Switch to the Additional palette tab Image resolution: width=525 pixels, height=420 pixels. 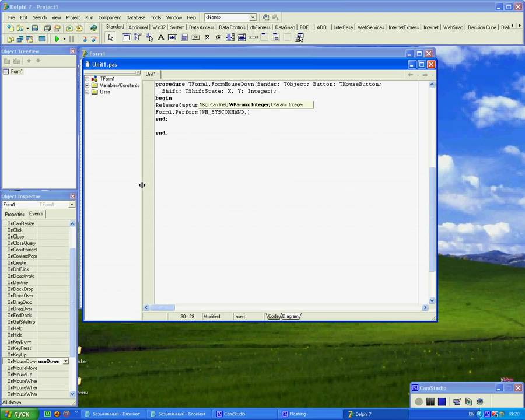[x=138, y=27]
